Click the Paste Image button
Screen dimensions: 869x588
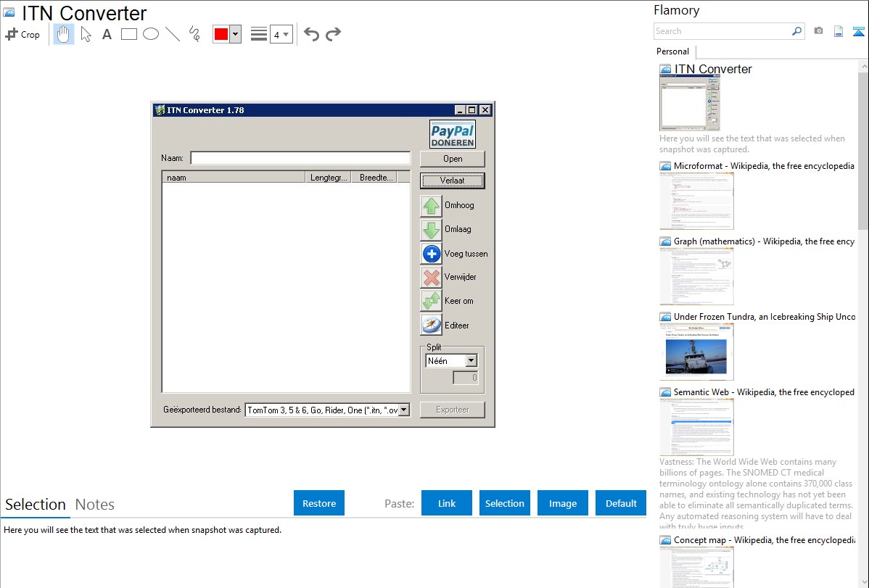(563, 503)
